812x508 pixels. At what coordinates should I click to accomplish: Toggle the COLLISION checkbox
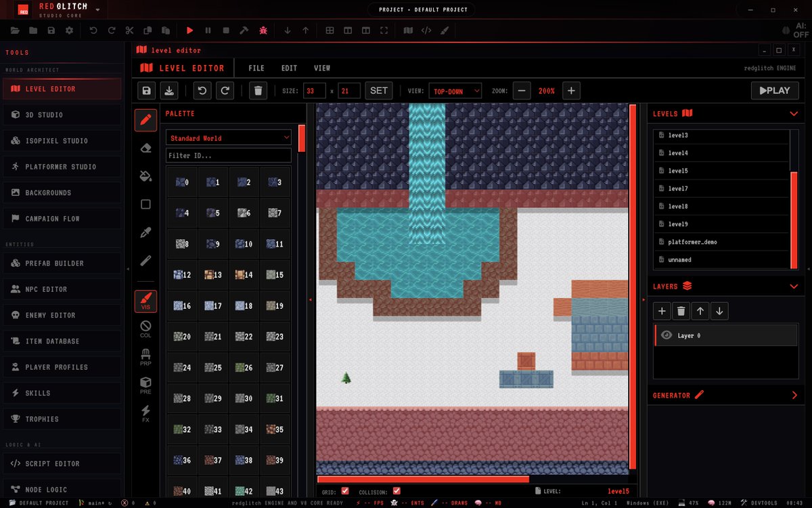(x=397, y=491)
